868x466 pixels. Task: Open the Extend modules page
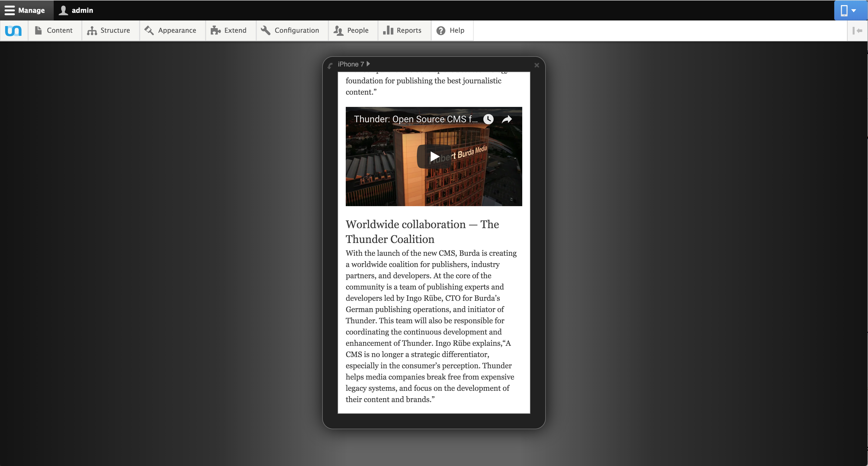tap(229, 31)
